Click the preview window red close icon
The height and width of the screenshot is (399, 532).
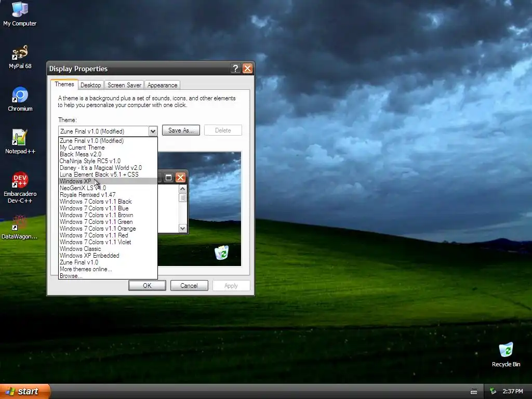[x=180, y=178]
